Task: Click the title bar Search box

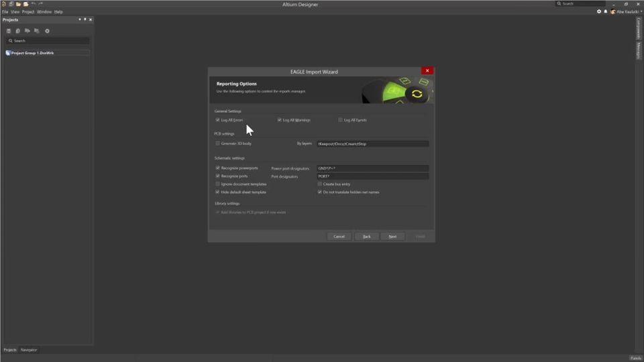Action: pos(580,4)
